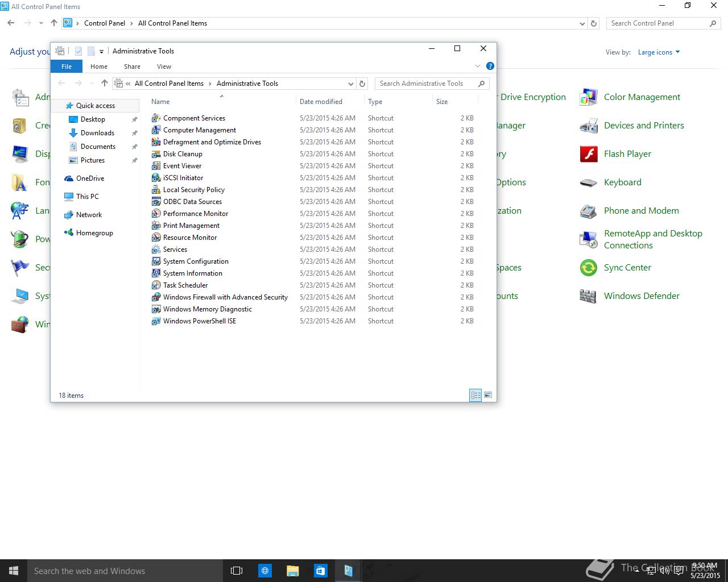728x582 pixels.
Task: Open the View by Large icons dropdown
Action: point(659,52)
